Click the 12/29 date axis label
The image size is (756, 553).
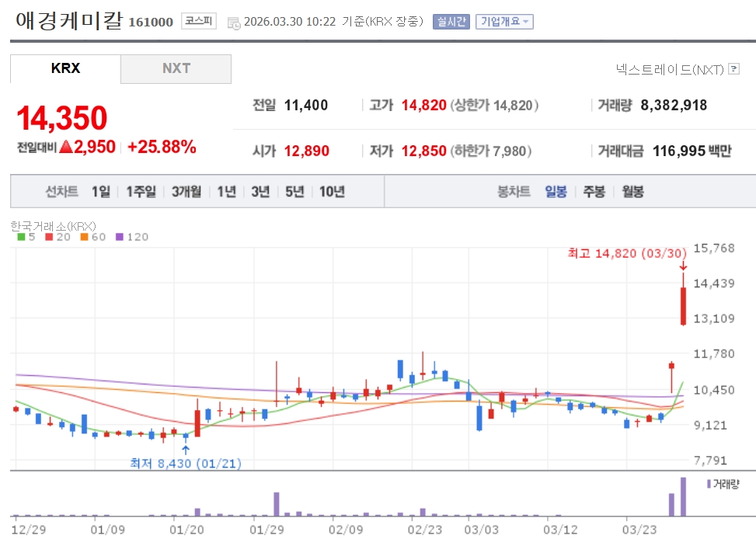pos(29,530)
